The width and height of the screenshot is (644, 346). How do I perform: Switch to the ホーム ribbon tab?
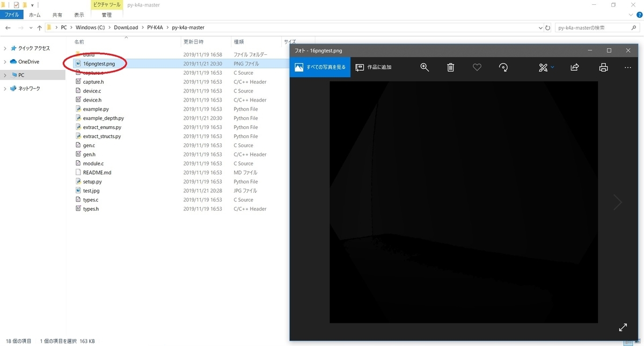click(35, 15)
